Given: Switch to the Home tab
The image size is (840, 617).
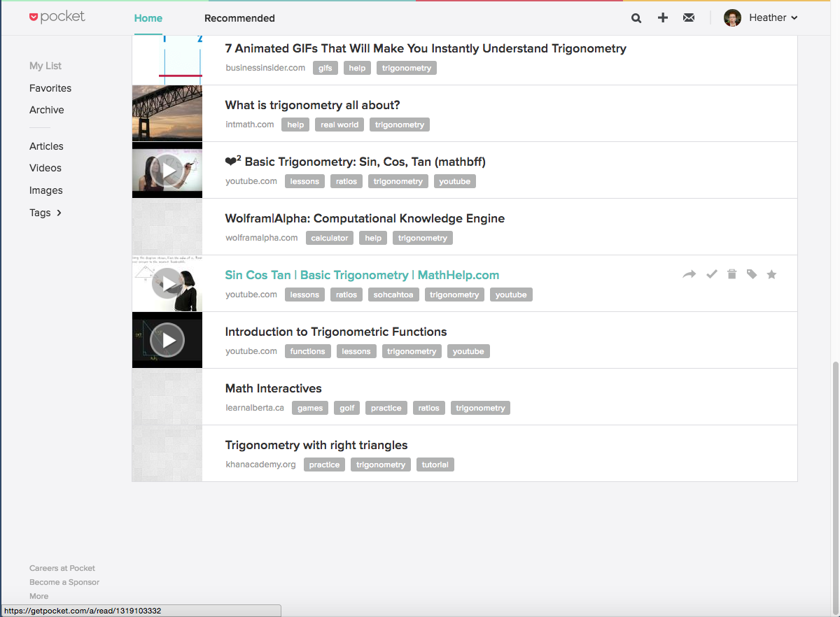Looking at the screenshot, I should point(148,18).
